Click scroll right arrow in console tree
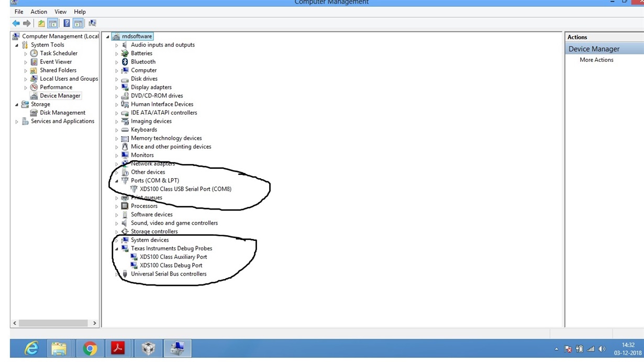 (94, 323)
